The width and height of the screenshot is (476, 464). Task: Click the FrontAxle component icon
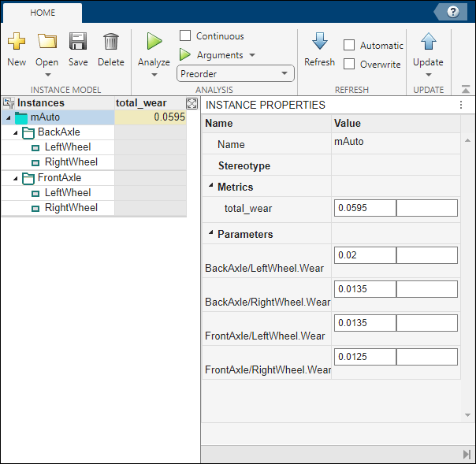(28, 179)
